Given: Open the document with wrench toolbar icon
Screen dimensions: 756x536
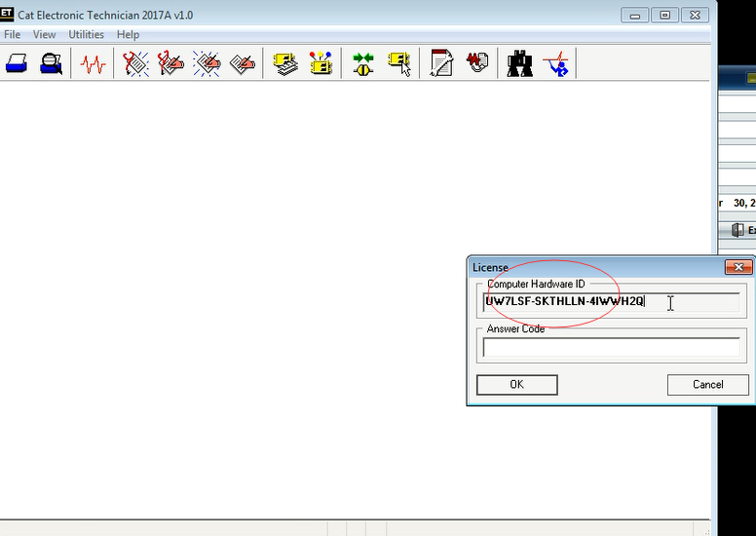Looking at the screenshot, I should pos(441,62).
